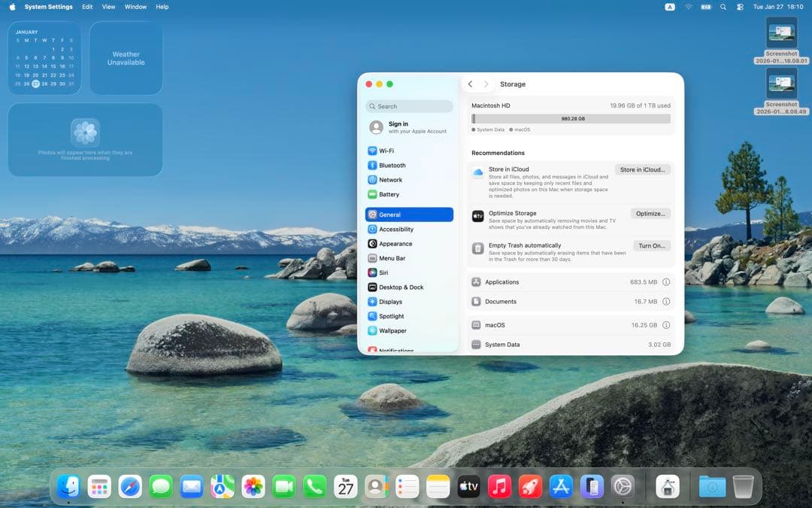812x508 pixels.
Task: Click the Store in iCloud button
Action: 643,169
